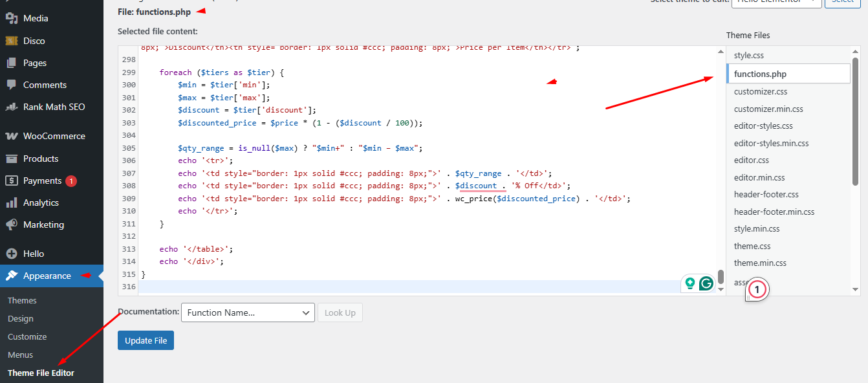Open style.css in Theme Files

749,56
